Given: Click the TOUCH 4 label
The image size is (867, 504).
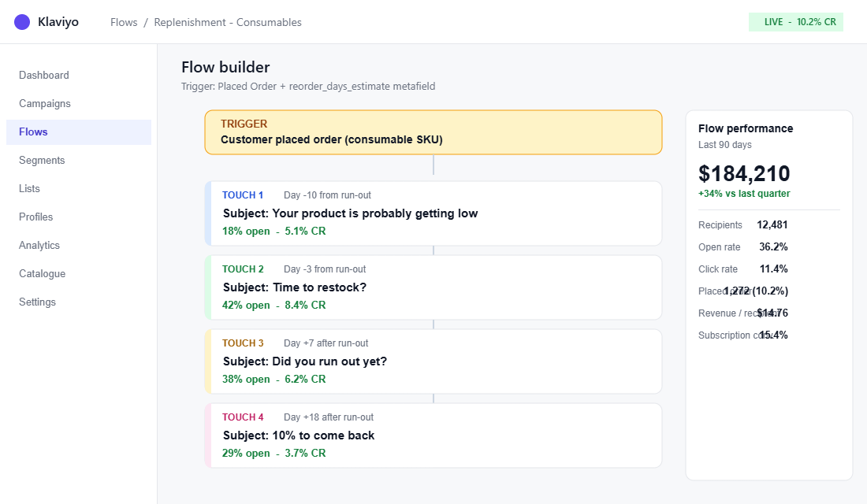Looking at the screenshot, I should point(243,417).
